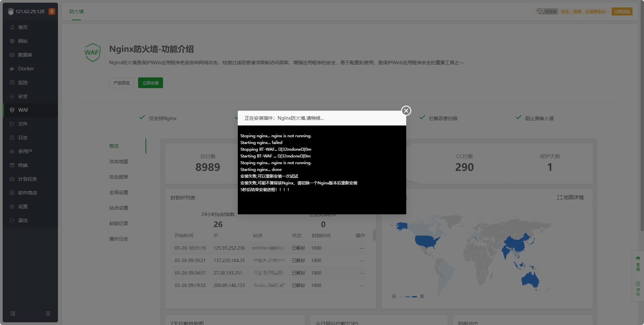Click the 阻止黑客入侵 feature text

tap(540, 118)
